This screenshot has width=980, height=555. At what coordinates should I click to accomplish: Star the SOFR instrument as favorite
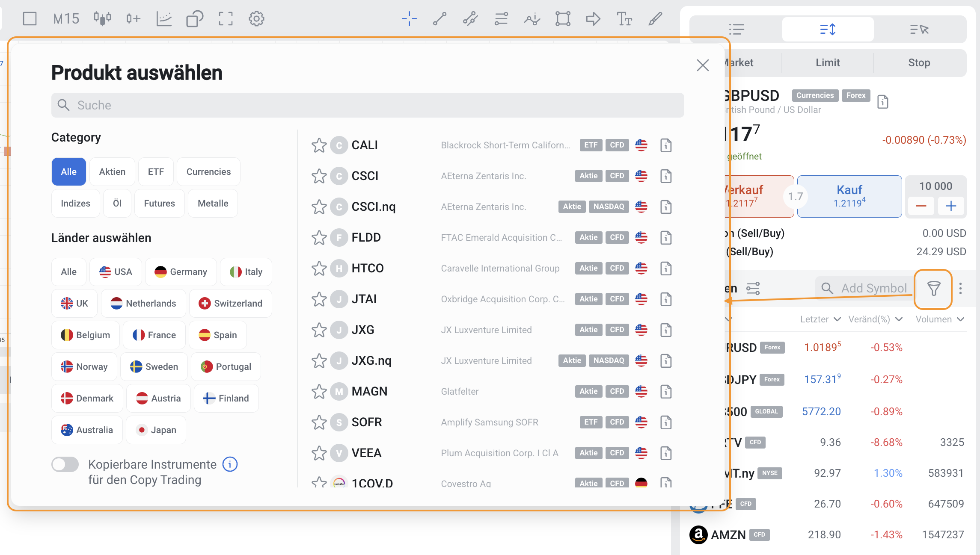click(319, 422)
